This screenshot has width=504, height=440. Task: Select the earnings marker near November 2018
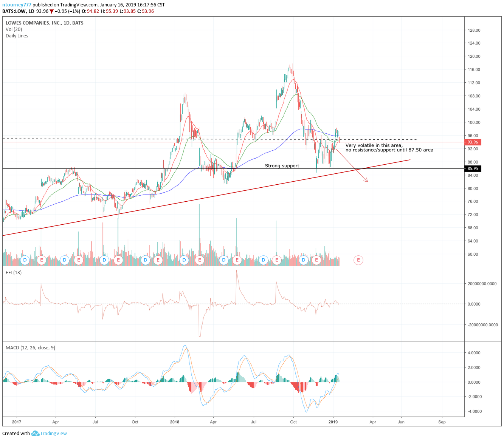click(x=316, y=260)
